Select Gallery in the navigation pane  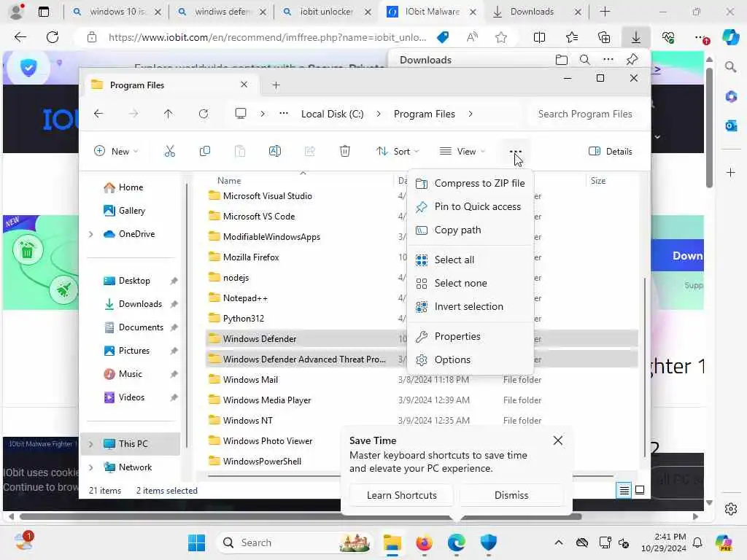point(131,211)
